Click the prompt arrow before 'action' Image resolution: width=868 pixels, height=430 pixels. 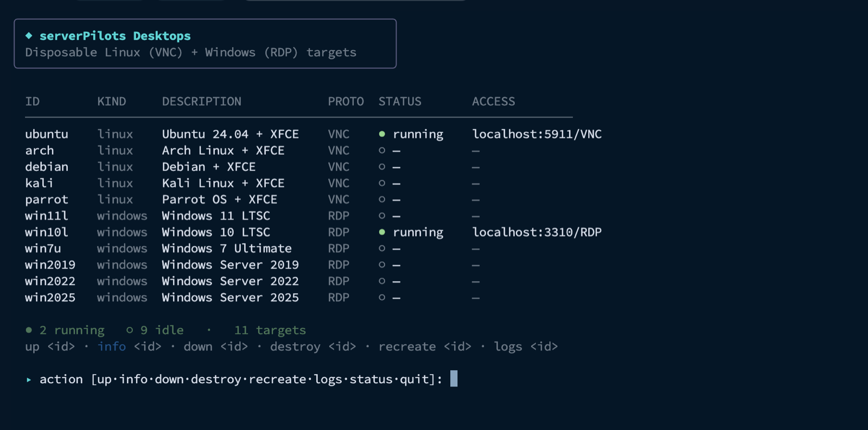pos(29,380)
